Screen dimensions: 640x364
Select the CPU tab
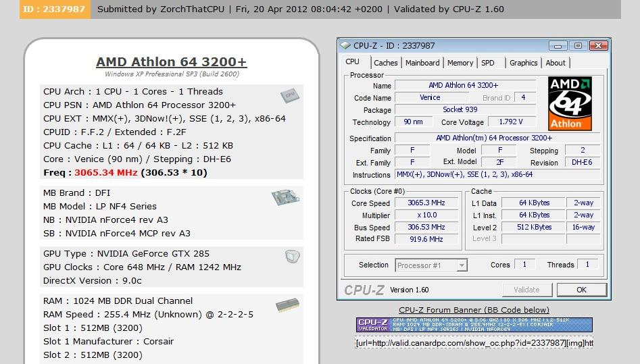point(352,61)
